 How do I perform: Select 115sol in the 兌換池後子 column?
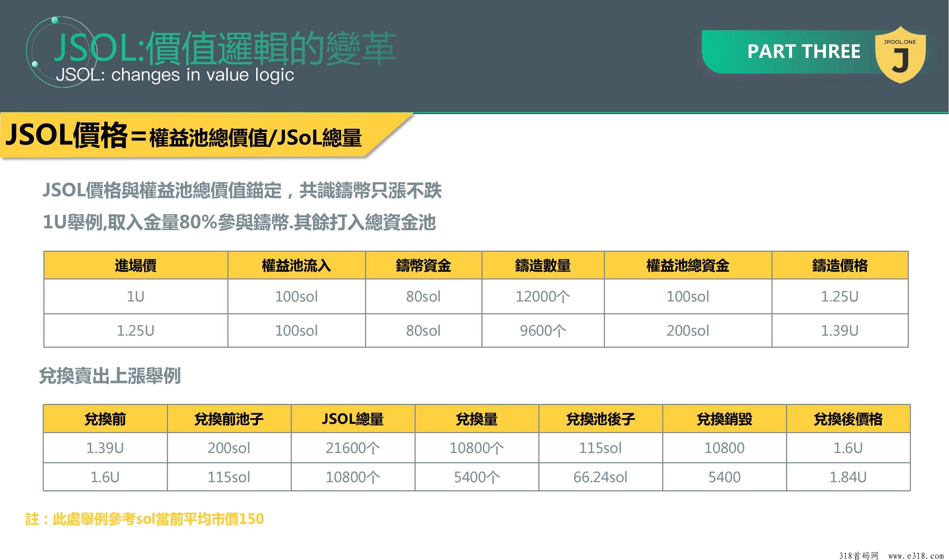click(600, 448)
